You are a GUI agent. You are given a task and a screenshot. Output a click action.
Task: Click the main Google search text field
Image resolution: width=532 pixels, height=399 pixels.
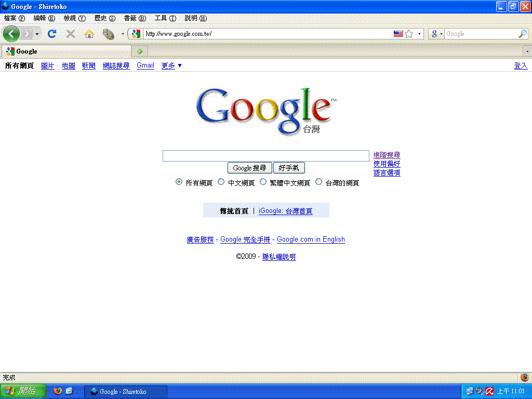point(265,156)
